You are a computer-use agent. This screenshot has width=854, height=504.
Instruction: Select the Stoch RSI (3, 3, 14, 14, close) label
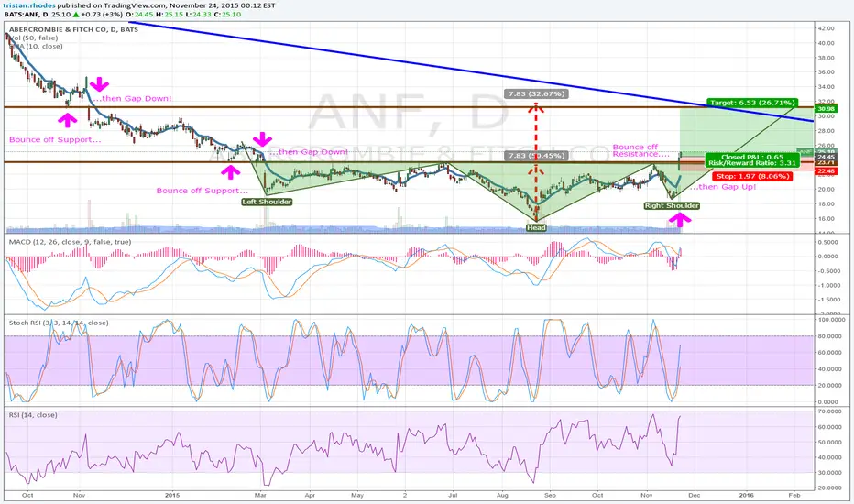click(x=59, y=323)
